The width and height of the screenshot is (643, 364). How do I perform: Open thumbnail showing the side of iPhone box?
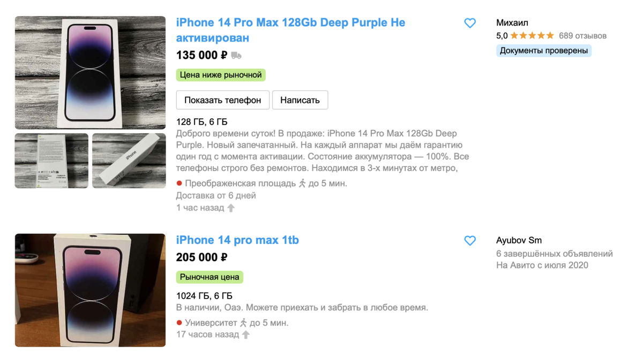click(x=129, y=161)
